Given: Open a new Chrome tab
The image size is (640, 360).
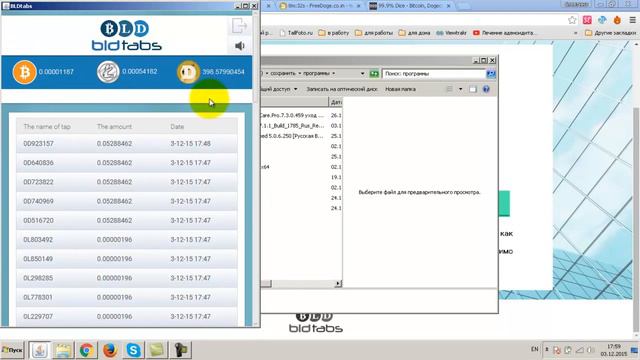Looking at the screenshot, I should click(x=463, y=6).
